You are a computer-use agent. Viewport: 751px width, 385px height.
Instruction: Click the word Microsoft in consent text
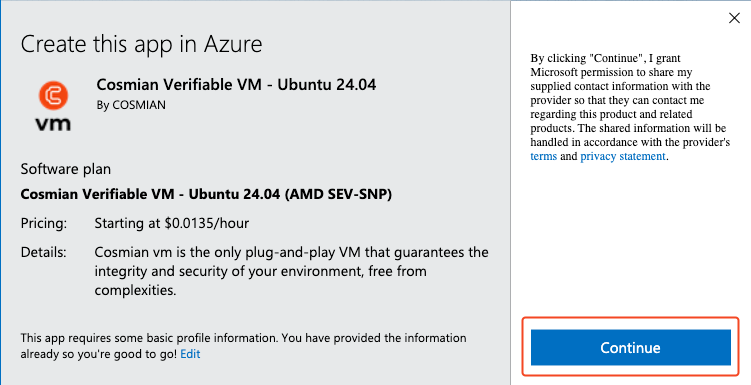click(550, 72)
